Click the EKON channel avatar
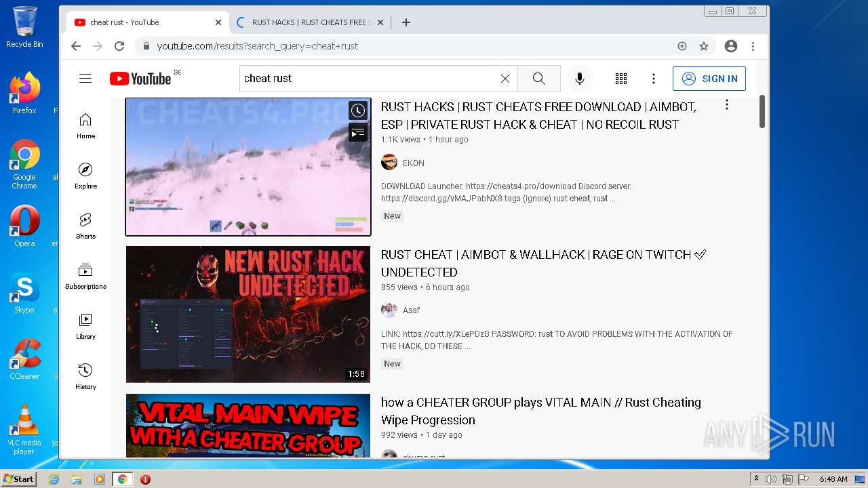Image resolution: width=868 pixels, height=488 pixels. click(x=389, y=163)
